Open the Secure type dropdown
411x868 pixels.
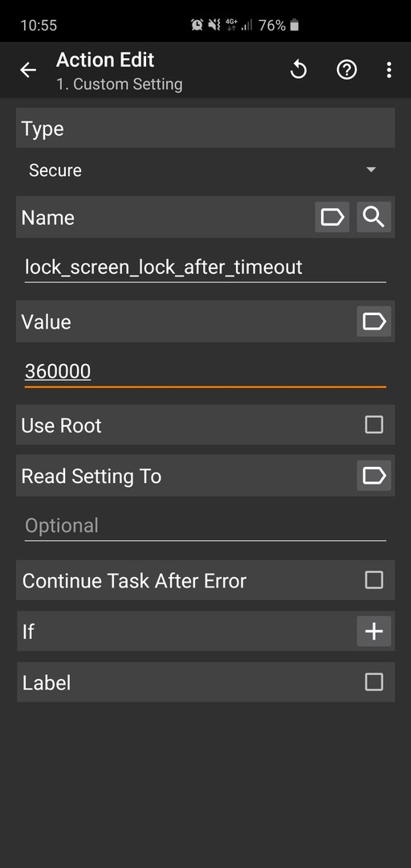coord(205,170)
